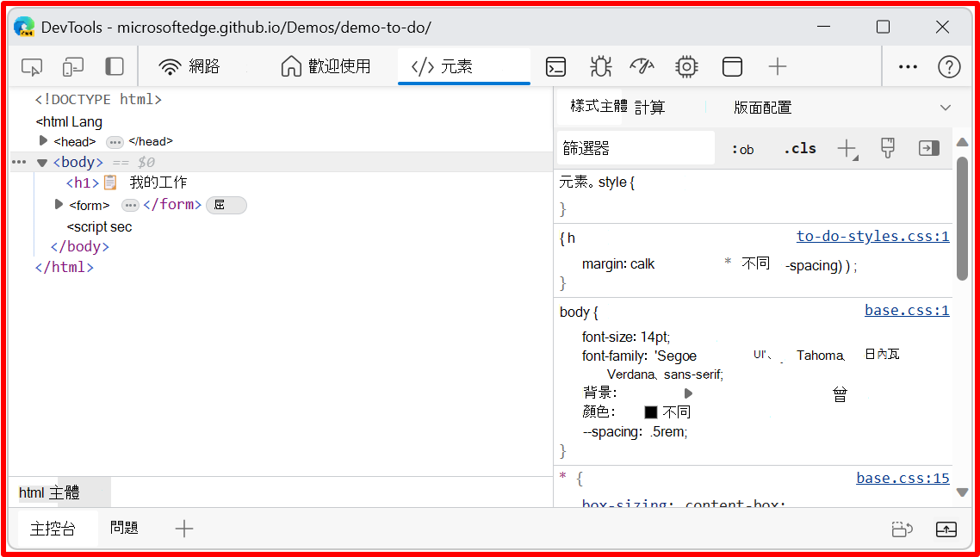Image resolution: width=980 pixels, height=557 pixels.
Task: Open the console drawer icon
Action: [x=555, y=66]
